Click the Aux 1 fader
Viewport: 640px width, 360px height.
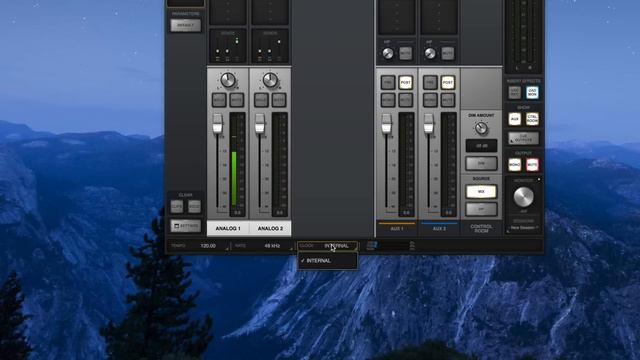click(386, 124)
